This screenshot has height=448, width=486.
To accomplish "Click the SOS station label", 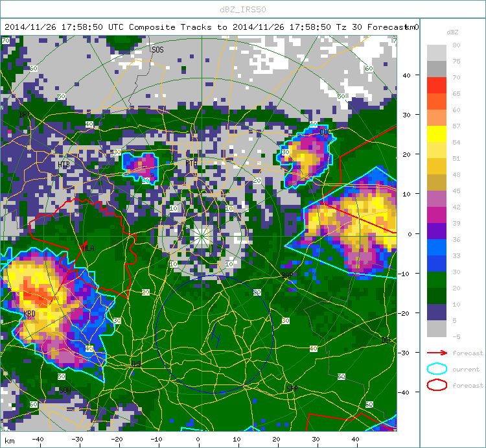I will (157, 50).
